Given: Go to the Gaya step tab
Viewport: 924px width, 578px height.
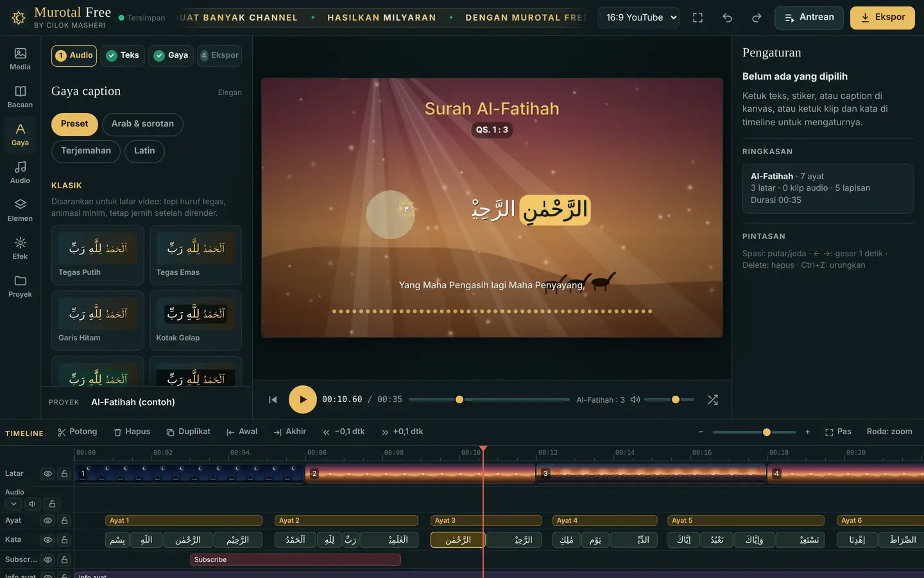Looking at the screenshot, I should (x=171, y=56).
